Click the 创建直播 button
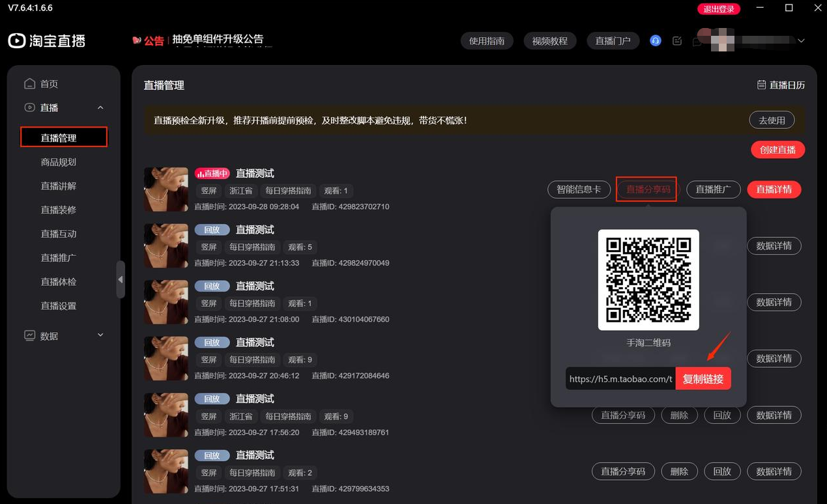 778,150
